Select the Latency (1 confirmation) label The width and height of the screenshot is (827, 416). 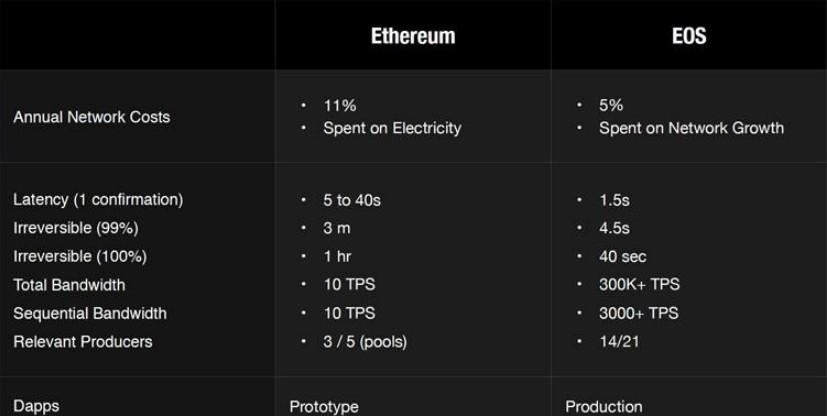point(98,200)
